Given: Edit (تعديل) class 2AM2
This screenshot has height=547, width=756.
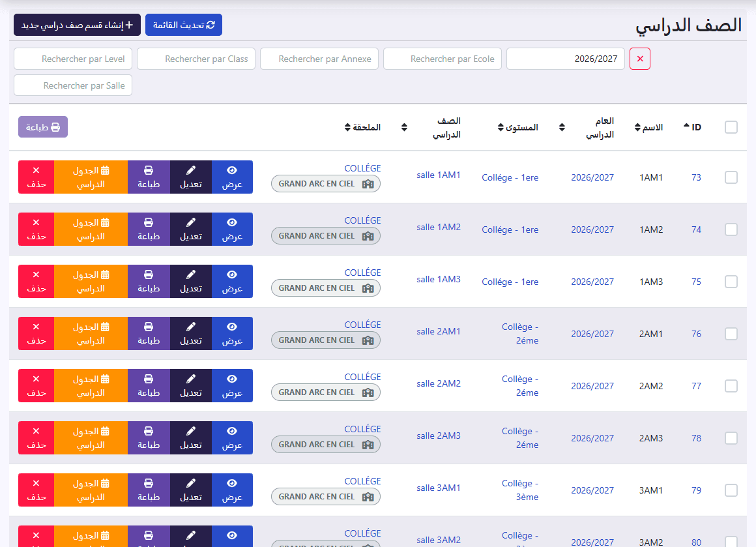Looking at the screenshot, I should 191,385.
